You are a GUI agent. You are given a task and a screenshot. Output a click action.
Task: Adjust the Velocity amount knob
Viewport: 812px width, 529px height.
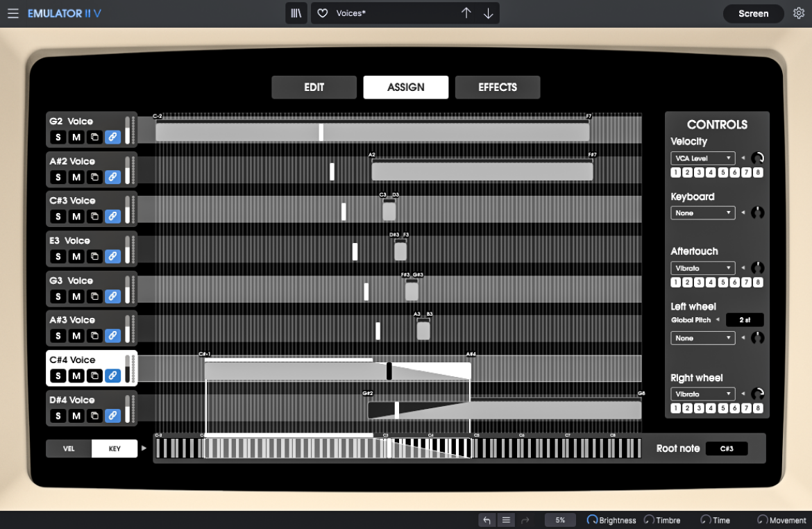(758, 158)
